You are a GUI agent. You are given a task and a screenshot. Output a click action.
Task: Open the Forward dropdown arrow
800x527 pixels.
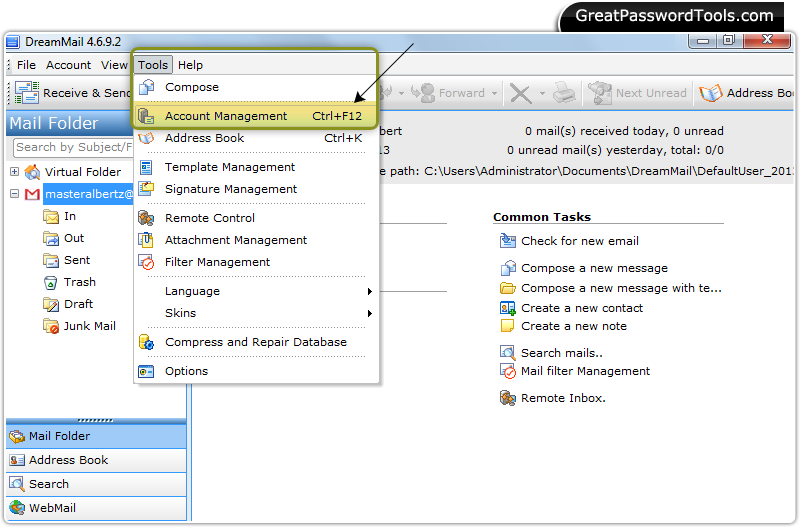click(494, 93)
